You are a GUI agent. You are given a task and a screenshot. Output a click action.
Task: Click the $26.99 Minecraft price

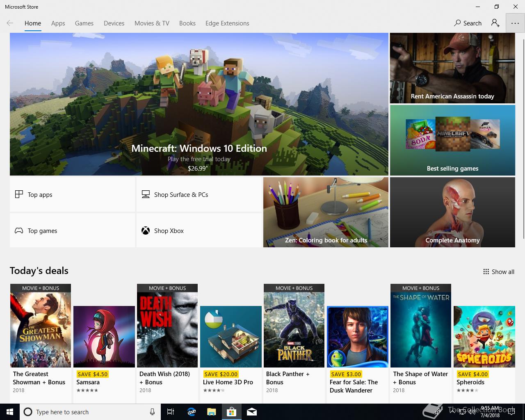pyautogui.click(x=198, y=168)
